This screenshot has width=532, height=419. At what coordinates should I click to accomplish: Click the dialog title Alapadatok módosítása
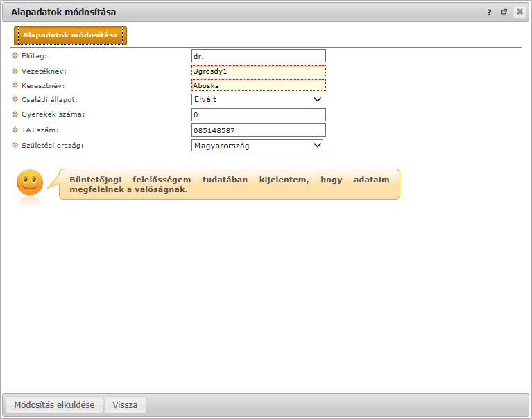[63, 12]
